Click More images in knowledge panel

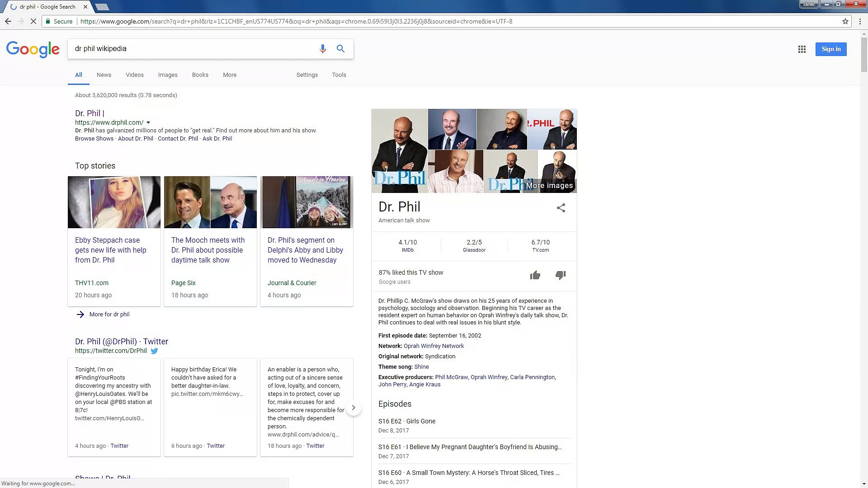tap(549, 185)
